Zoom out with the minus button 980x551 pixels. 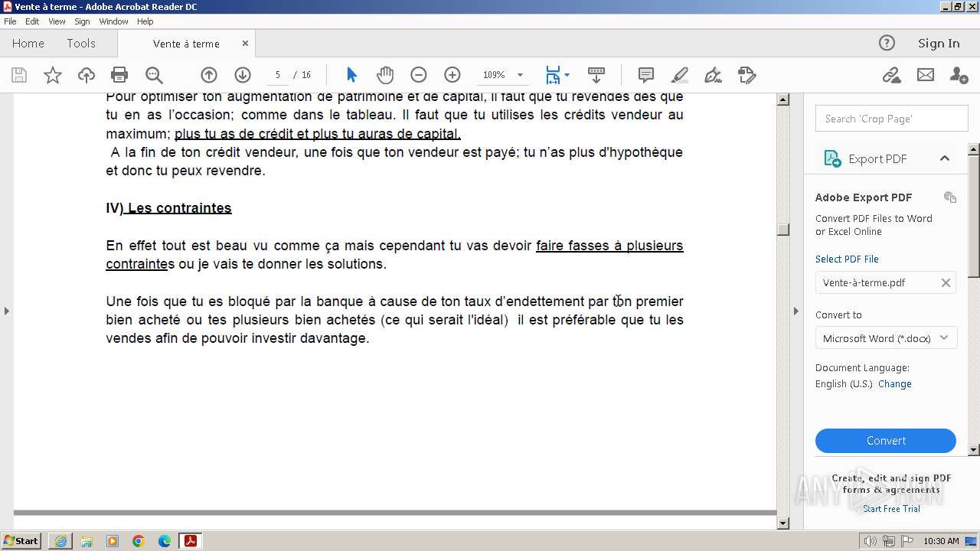[419, 75]
